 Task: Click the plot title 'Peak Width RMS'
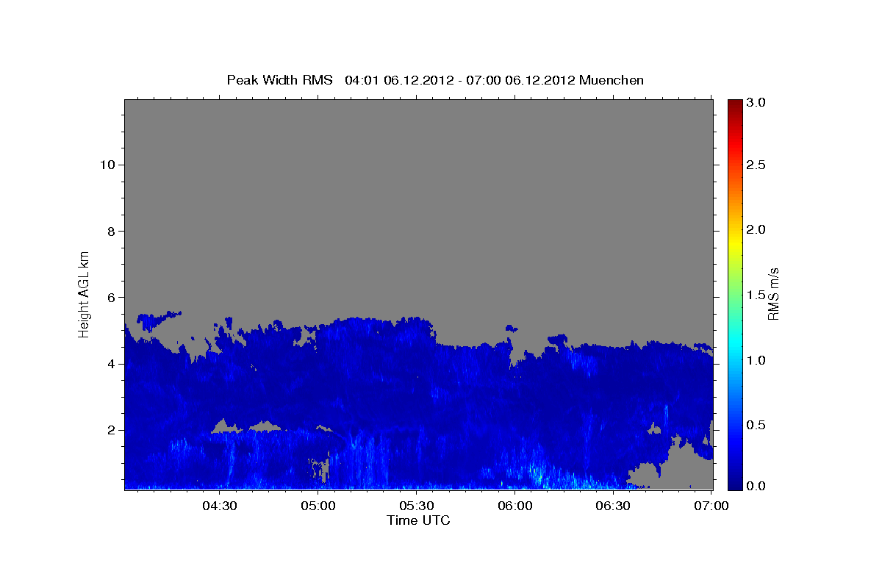tap(279, 79)
